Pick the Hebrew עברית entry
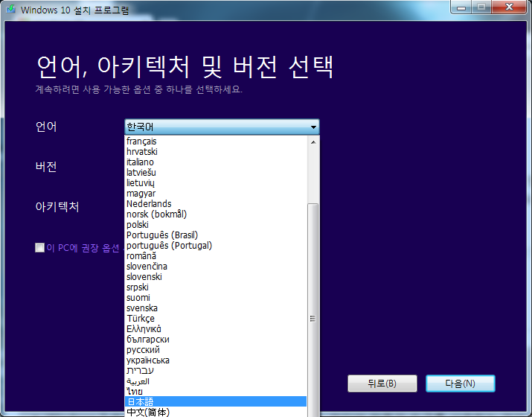The height and width of the screenshot is (417, 532). tap(216, 371)
